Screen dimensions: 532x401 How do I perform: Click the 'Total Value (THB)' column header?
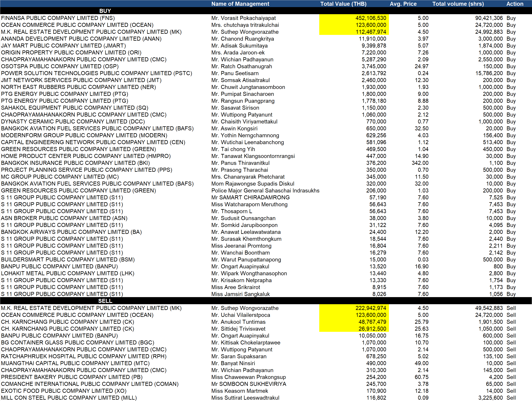tap(343, 4)
